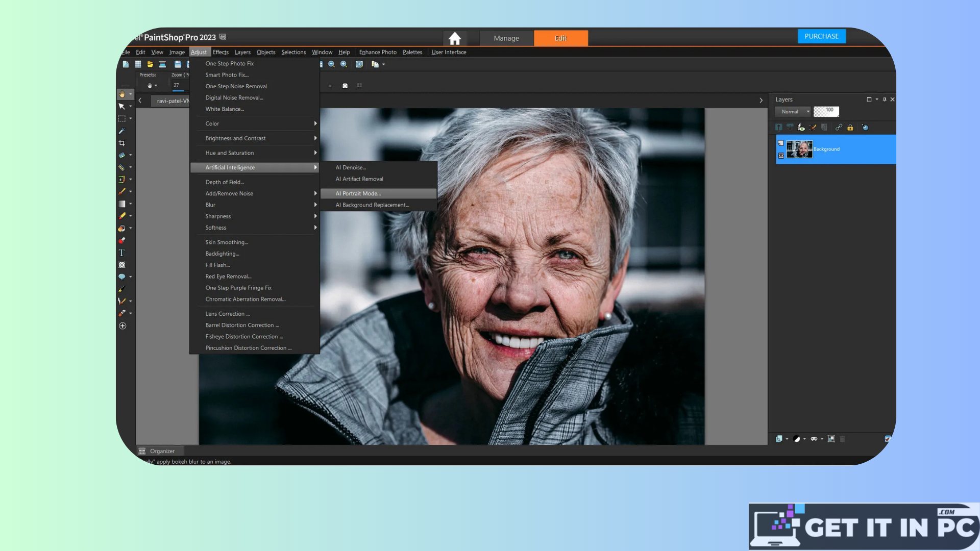The width and height of the screenshot is (980, 551).
Task: Open the Layers palette menu arrow
Action: [x=877, y=99]
